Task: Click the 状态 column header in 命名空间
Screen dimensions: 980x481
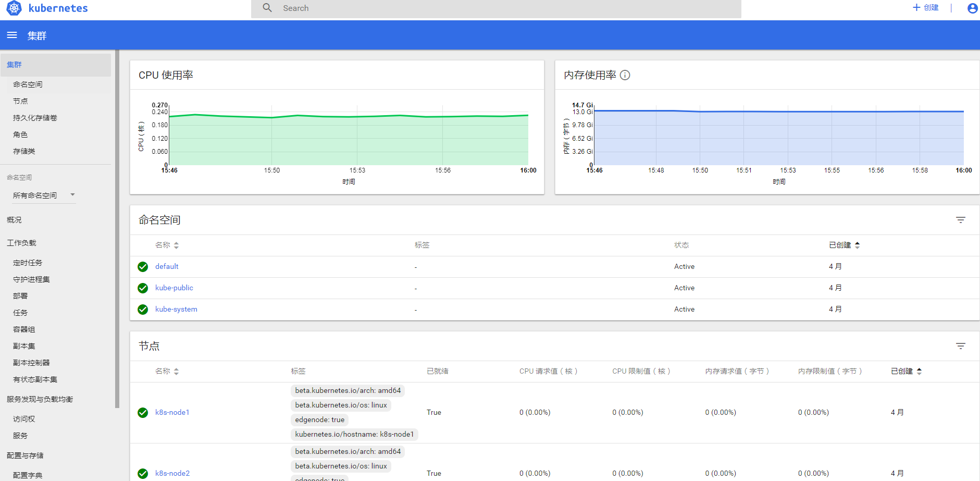Action: coord(681,245)
